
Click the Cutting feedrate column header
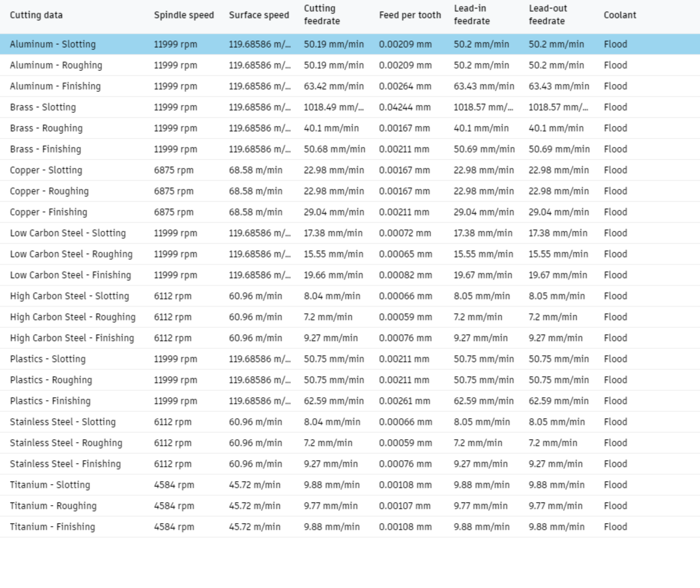click(x=322, y=15)
